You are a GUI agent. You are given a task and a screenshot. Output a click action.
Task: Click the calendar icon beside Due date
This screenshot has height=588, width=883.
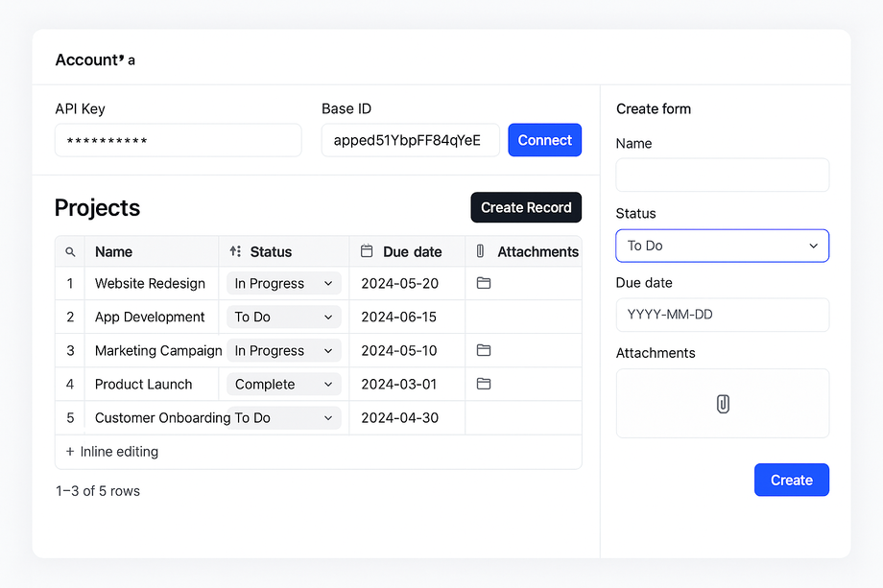pyautogui.click(x=366, y=251)
